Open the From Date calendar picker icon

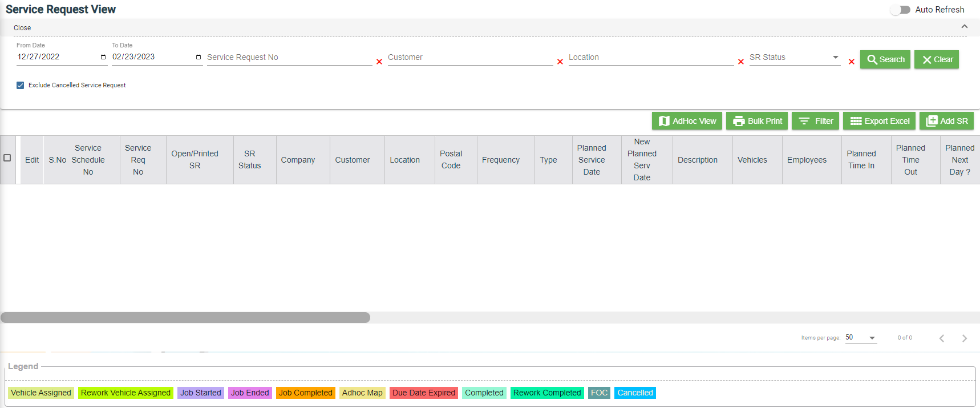103,57
